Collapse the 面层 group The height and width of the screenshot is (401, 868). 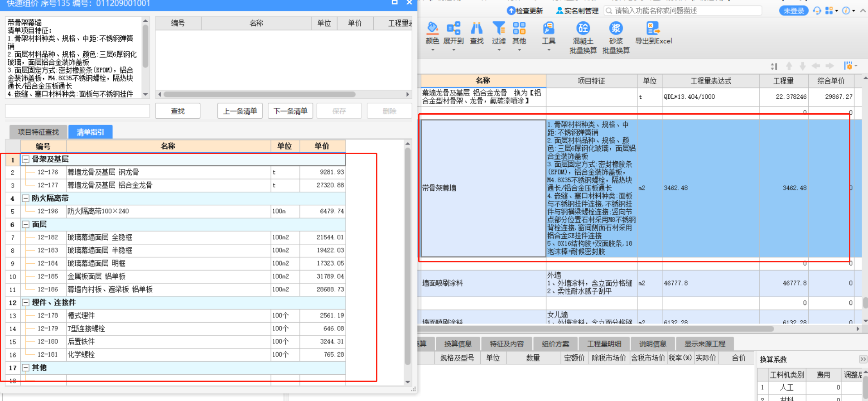[26, 224]
